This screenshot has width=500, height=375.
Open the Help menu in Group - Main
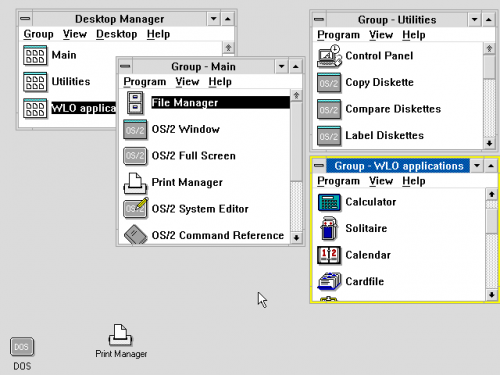click(220, 82)
